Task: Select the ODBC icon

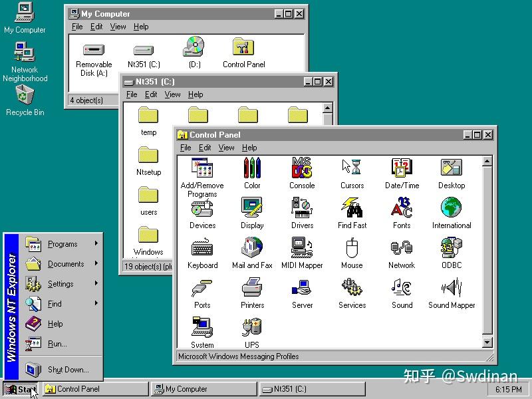Action: [452, 249]
